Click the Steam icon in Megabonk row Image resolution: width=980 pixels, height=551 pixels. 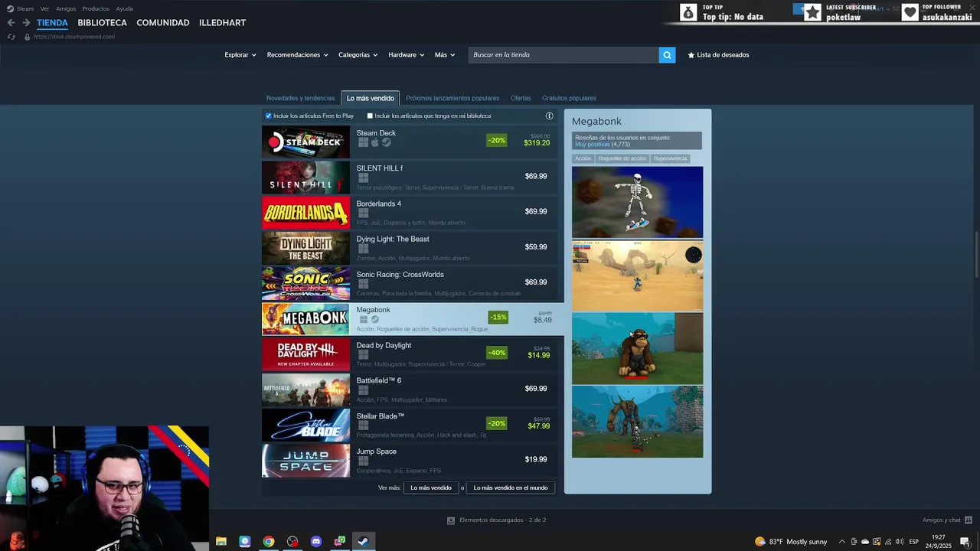click(x=375, y=319)
